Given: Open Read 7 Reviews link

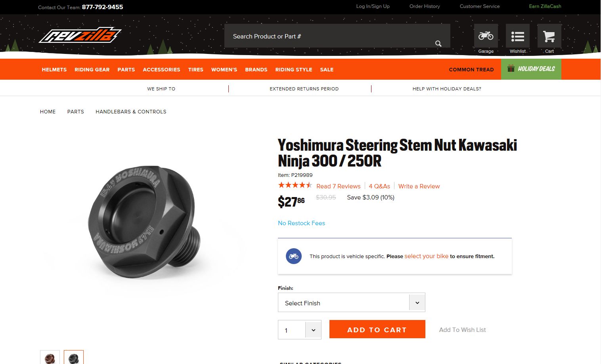Looking at the screenshot, I should click(x=338, y=186).
